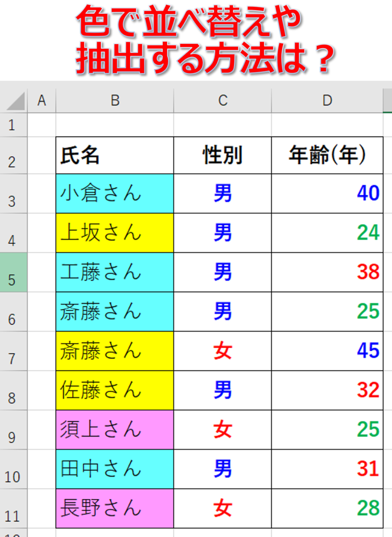The image size is (392, 537).
Task: Click the 氏名 header cell
Action: (115, 155)
